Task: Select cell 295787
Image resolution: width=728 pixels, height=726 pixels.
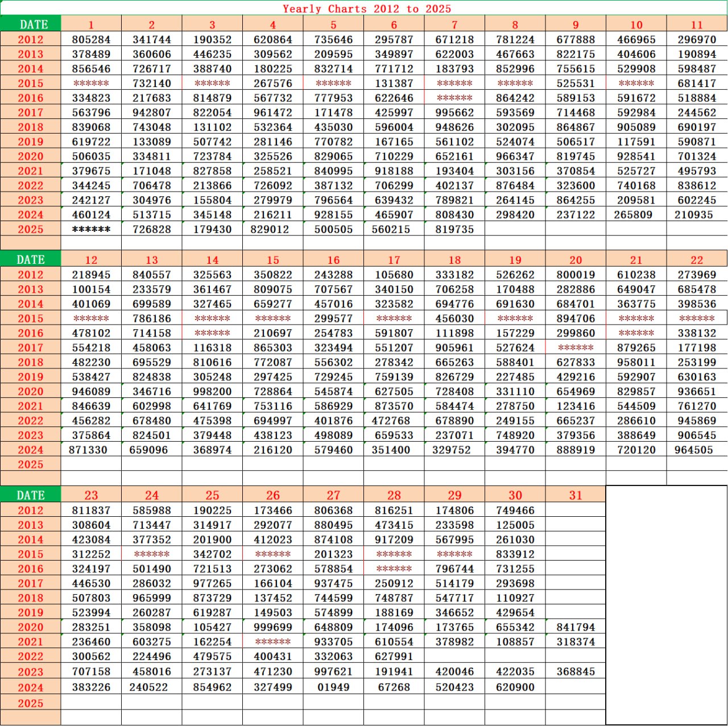Action: point(394,39)
